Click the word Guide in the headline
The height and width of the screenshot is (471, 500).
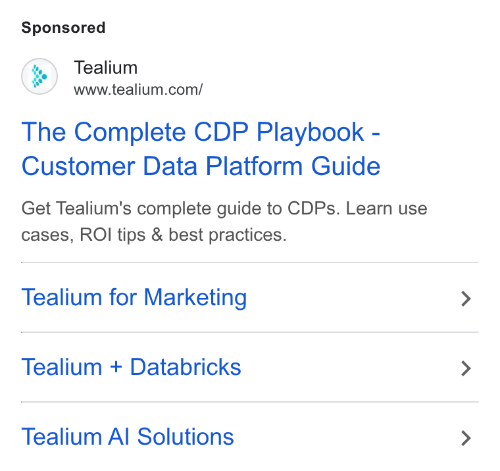(346, 166)
